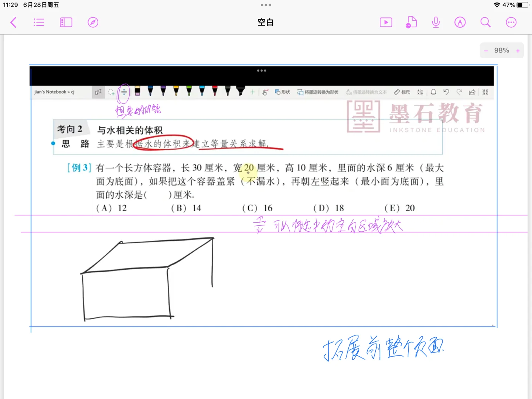Select the microphone recording icon
The image size is (532, 399).
(x=436, y=22)
